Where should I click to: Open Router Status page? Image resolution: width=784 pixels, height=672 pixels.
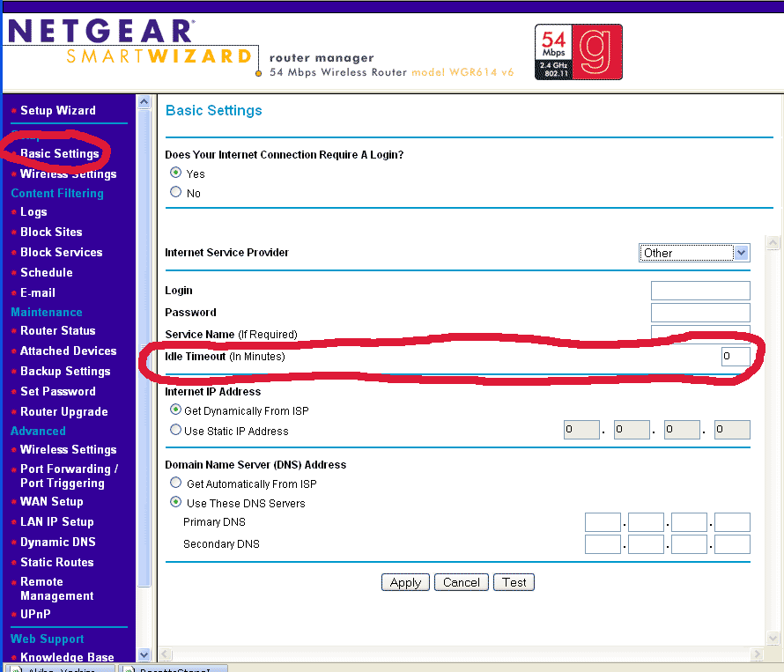pos(57,330)
